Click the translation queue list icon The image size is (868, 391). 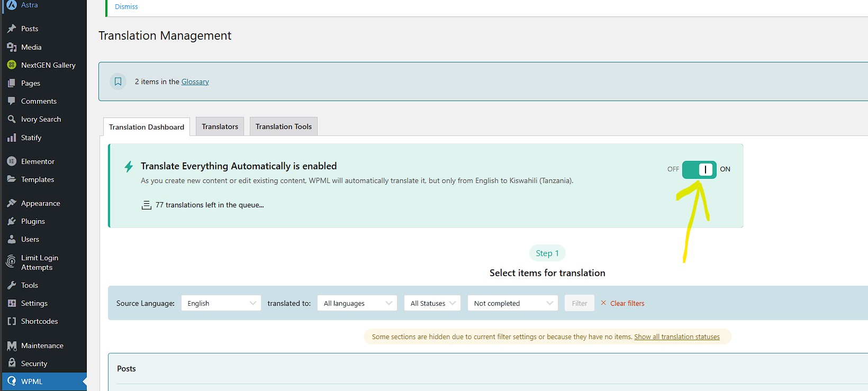tap(147, 205)
